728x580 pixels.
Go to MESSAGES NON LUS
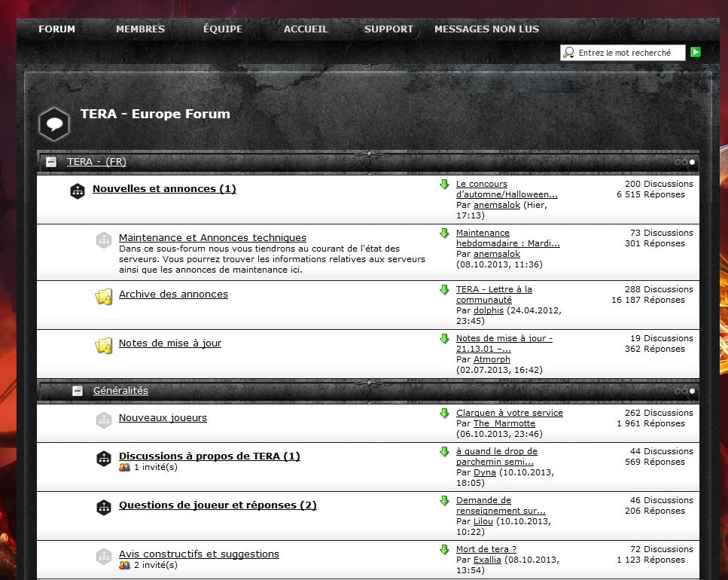pyautogui.click(x=486, y=29)
